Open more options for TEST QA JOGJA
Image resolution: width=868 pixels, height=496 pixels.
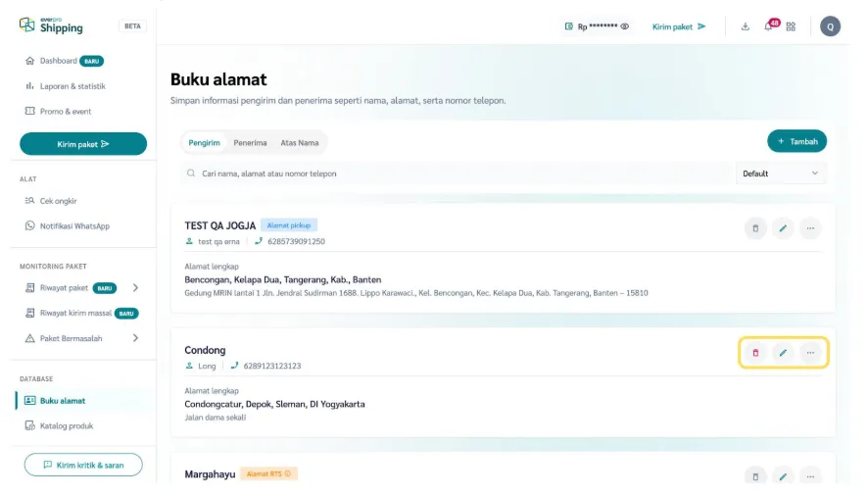coord(810,228)
